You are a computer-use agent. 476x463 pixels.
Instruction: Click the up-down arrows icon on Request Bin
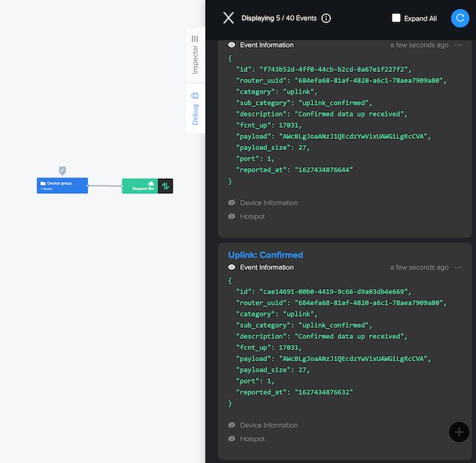[166, 186]
